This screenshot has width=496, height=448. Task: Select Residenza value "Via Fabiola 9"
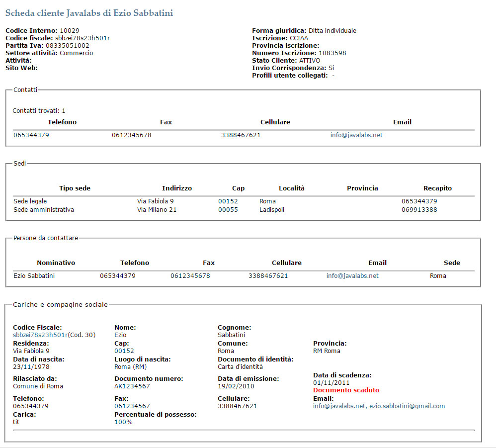click(31, 351)
